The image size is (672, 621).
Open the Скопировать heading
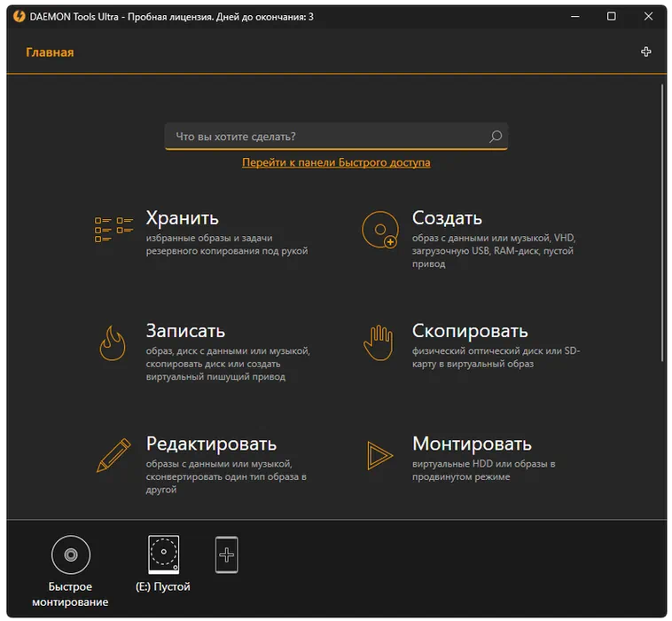pyautogui.click(x=470, y=331)
